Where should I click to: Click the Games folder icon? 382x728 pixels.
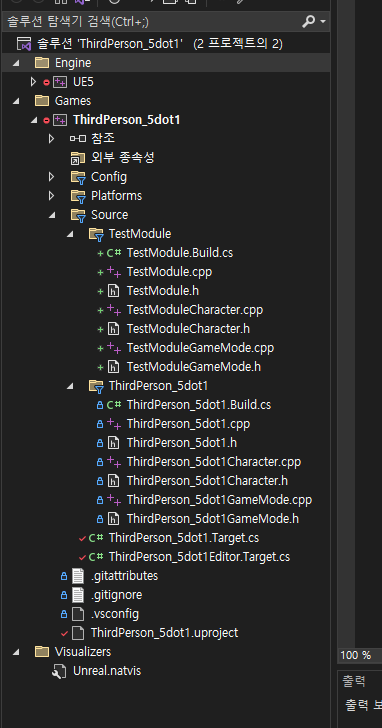click(42, 101)
